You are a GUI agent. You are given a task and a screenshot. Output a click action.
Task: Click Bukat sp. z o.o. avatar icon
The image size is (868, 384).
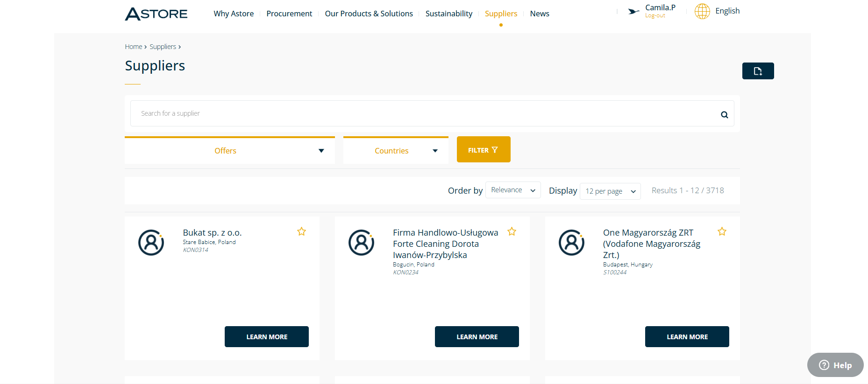(x=151, y=242)
